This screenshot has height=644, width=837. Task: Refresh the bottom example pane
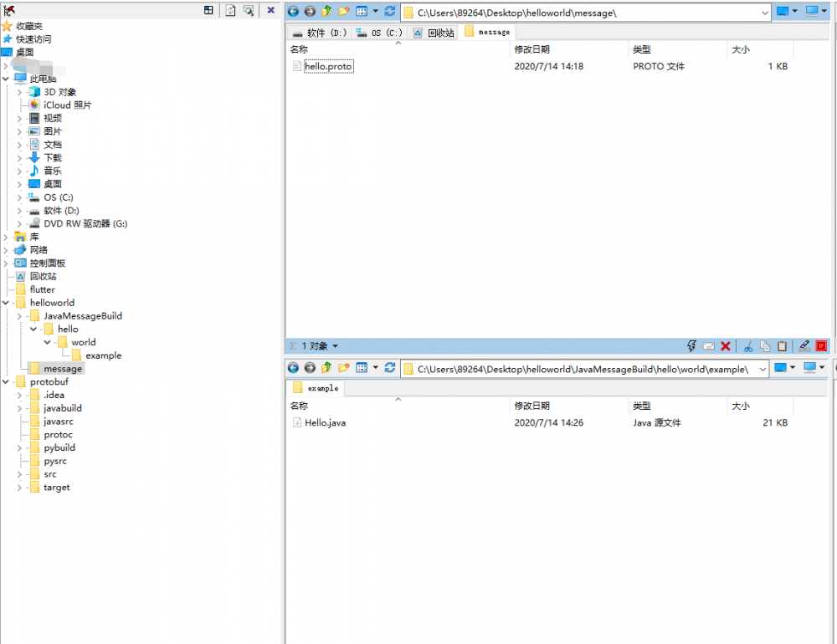[x=390, y=368]
